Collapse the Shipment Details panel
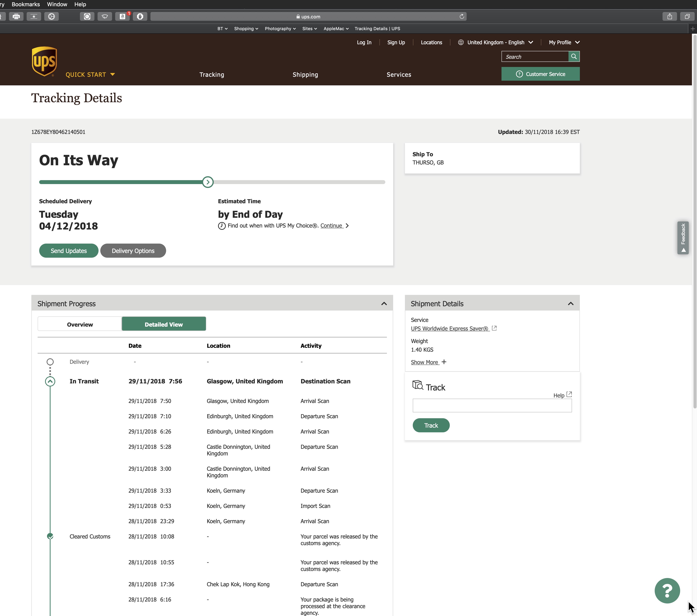 coord(570,303)
